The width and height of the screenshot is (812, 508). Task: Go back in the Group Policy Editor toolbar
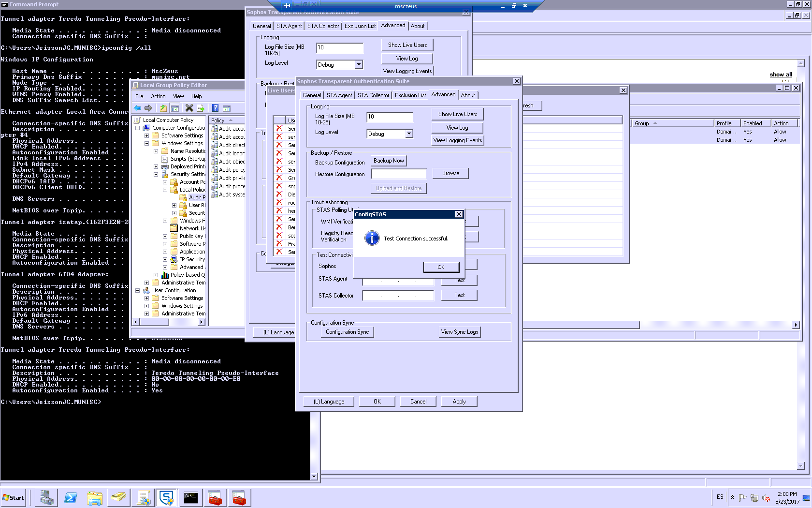click(138, 108)
